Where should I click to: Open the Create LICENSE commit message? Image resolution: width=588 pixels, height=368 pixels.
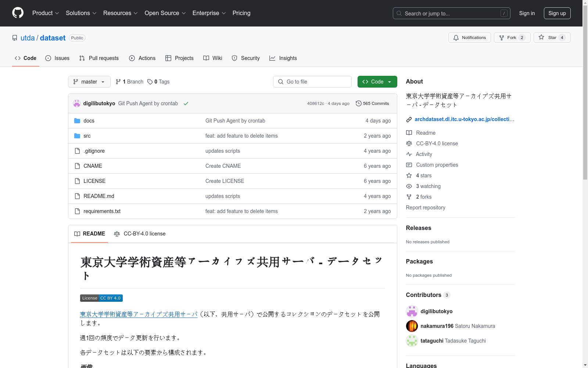point(225,181)
